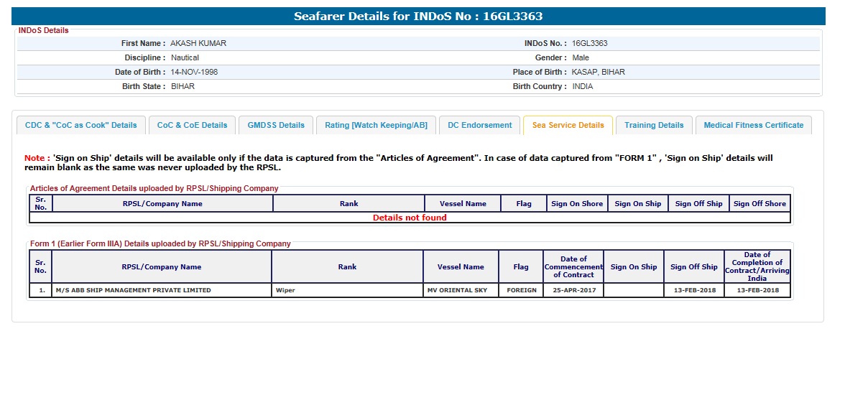The width and height of the screenshot is (868, 395).
Task: Go to the DC Endorsement tab
Action: click(479, 125)
